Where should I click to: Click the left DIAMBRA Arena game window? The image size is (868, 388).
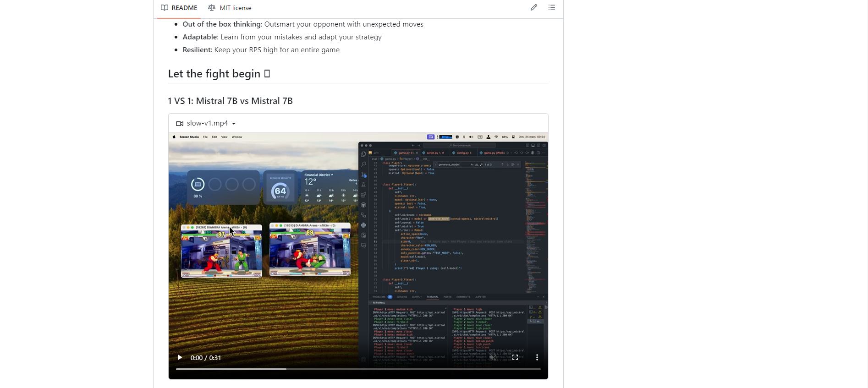pyautogui.click(x=221, y=252)
